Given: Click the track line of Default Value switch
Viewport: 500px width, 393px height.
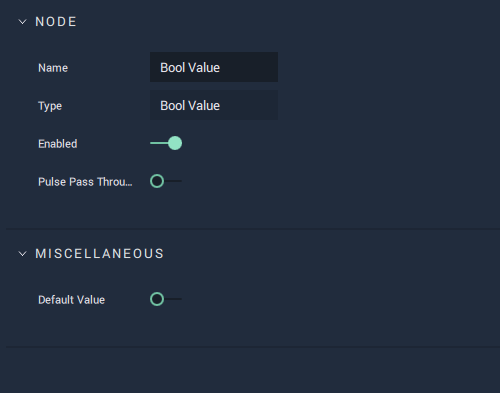Looking at the screenshot, I should click(173, 299).
